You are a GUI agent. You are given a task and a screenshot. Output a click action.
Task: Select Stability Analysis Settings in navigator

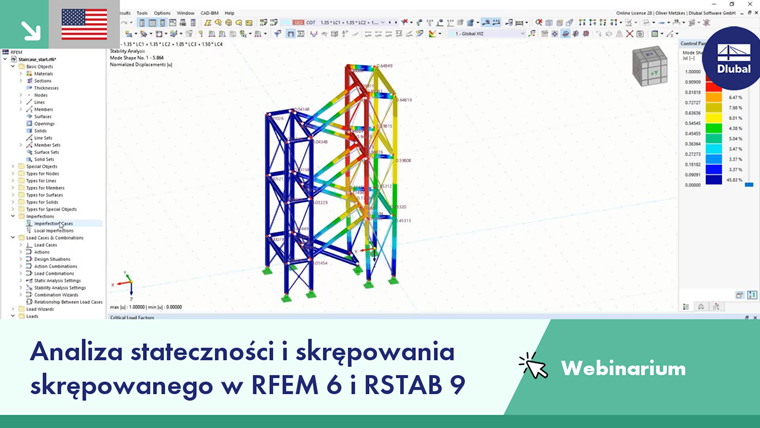click(x=60, y=287)
